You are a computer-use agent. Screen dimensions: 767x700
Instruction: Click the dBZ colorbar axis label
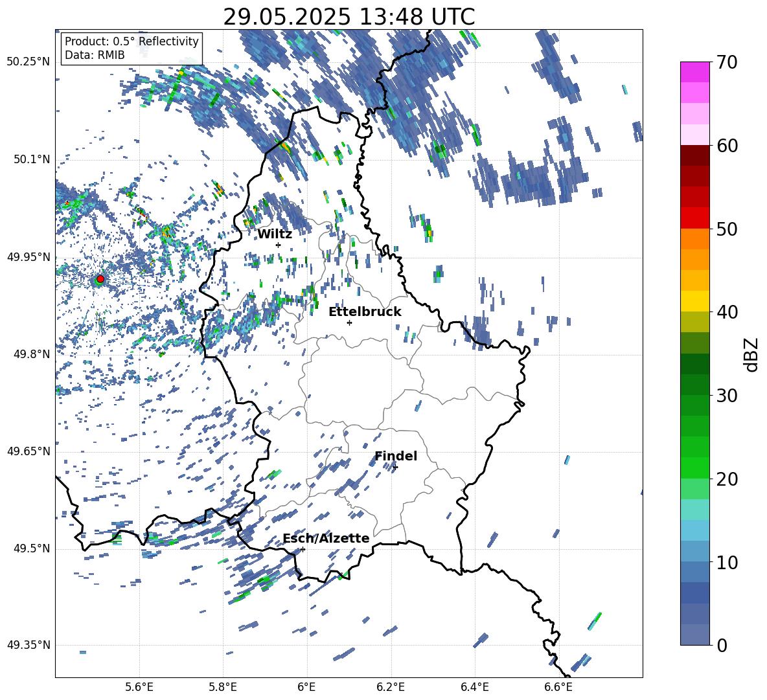(x=752, y=354)
